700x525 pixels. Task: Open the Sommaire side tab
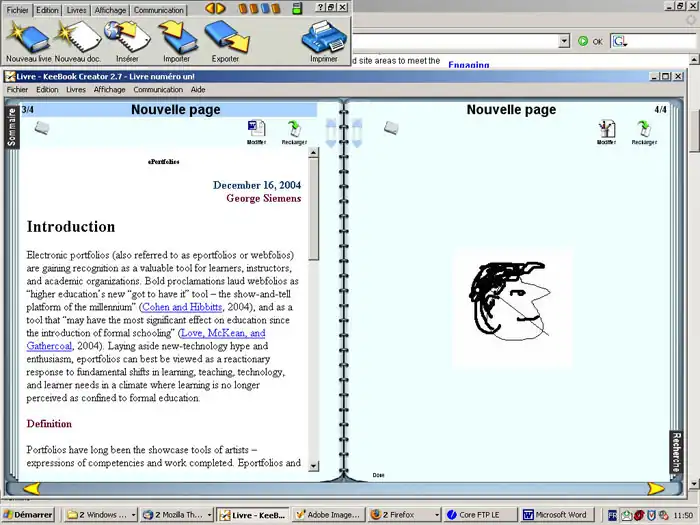click(12, 127)
